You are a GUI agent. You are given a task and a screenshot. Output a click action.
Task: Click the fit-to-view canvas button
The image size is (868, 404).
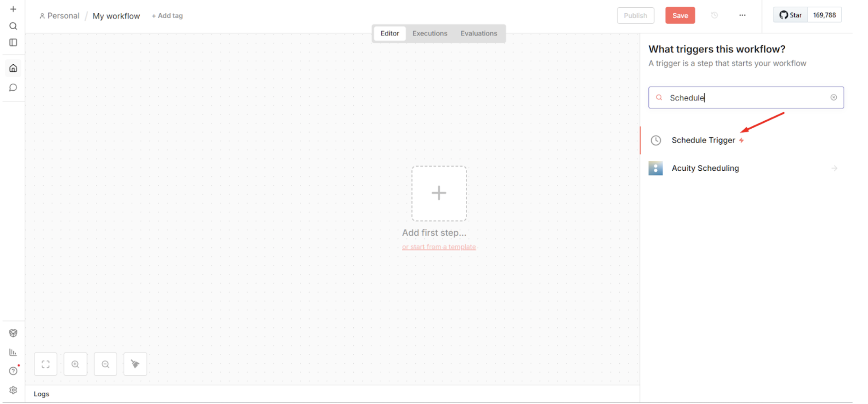tap(46, 364)
